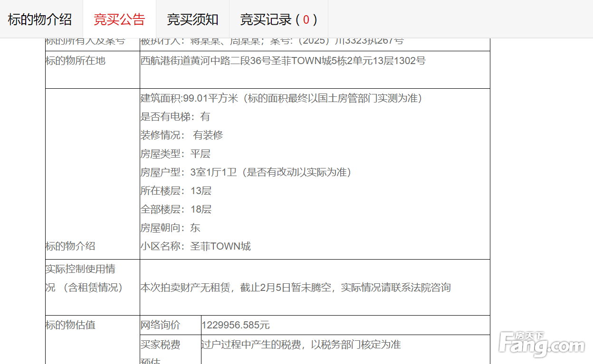
Task: Click the 本次拍卖财产无租赁 occupancy notice text
Action: click(x=295, y=288)
